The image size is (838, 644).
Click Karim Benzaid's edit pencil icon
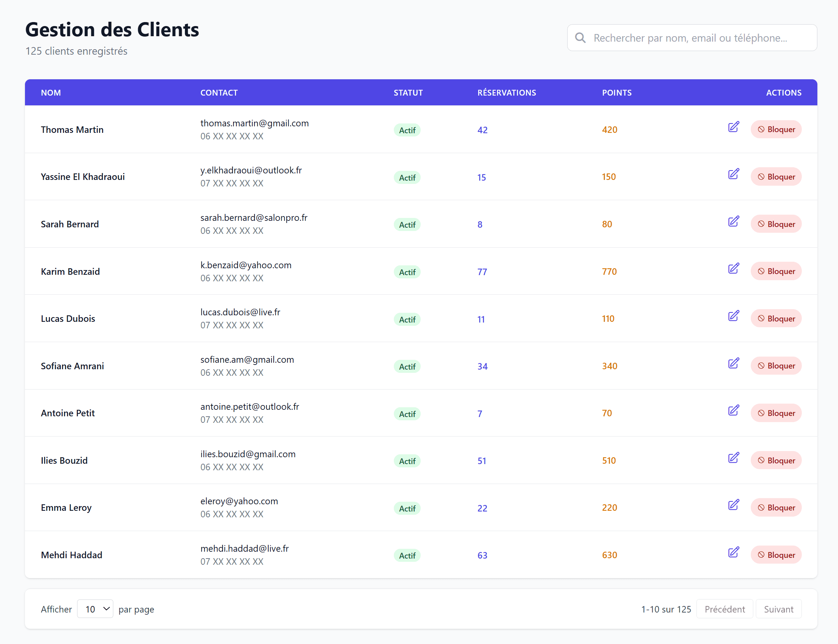tap(733, 269)
